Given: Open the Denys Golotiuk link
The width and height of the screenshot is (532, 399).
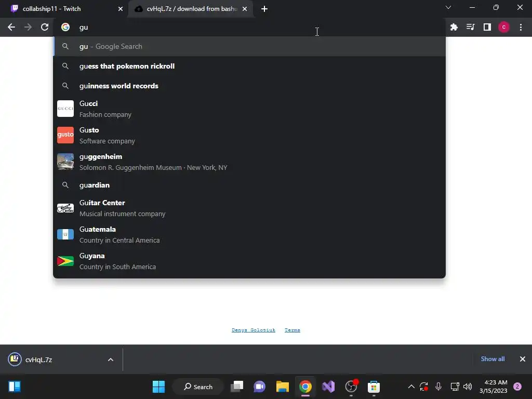Looking at the screenshot, I should (254, 330).
